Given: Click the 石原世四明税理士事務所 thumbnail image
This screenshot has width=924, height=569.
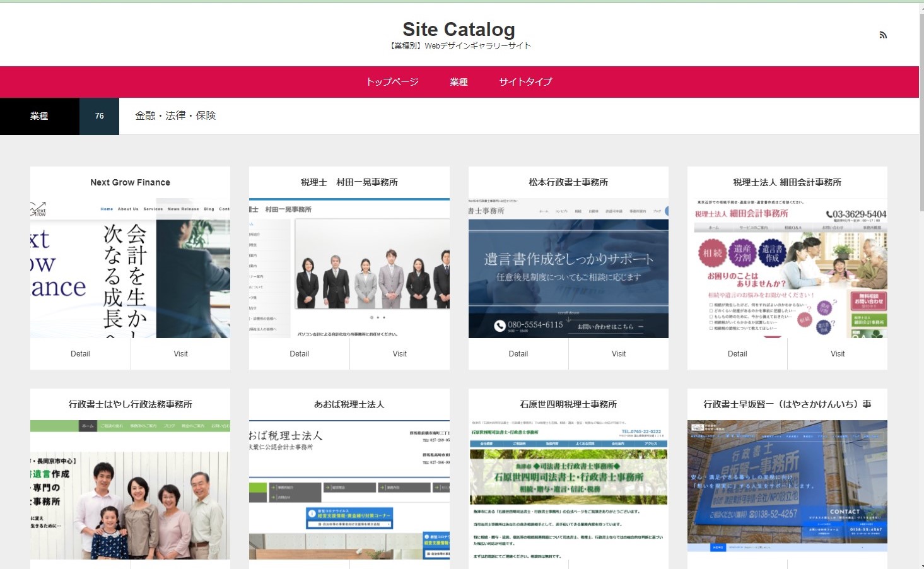Looking at the screenshot, I should (568, 490).
